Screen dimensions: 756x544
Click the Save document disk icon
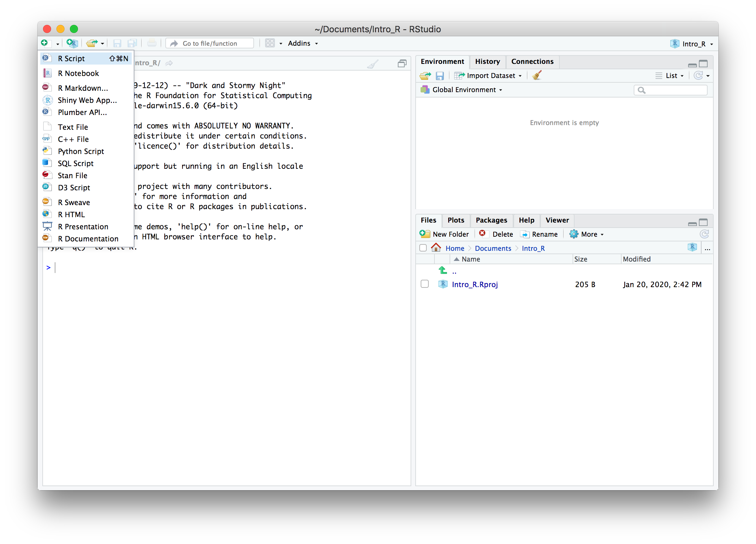pos(117,43)
